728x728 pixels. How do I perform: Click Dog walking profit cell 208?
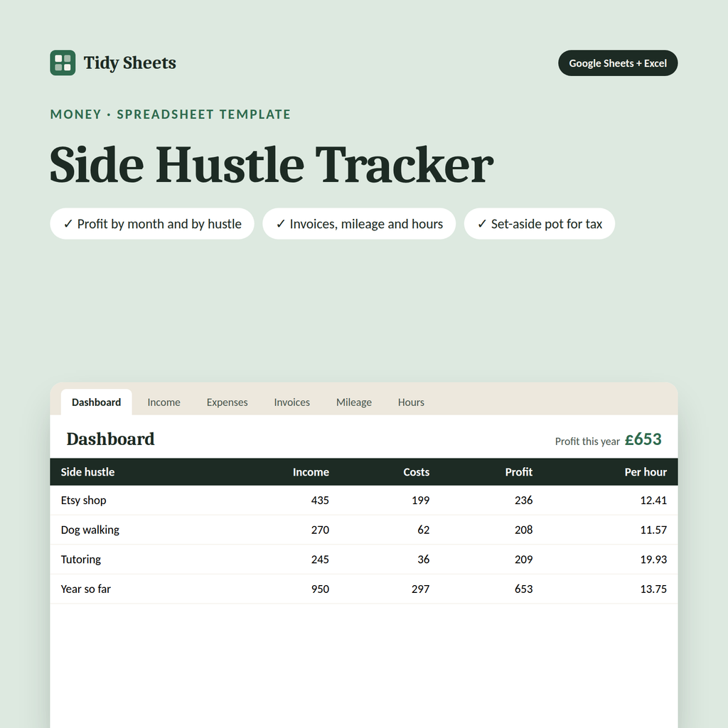(x=524, y=530)
